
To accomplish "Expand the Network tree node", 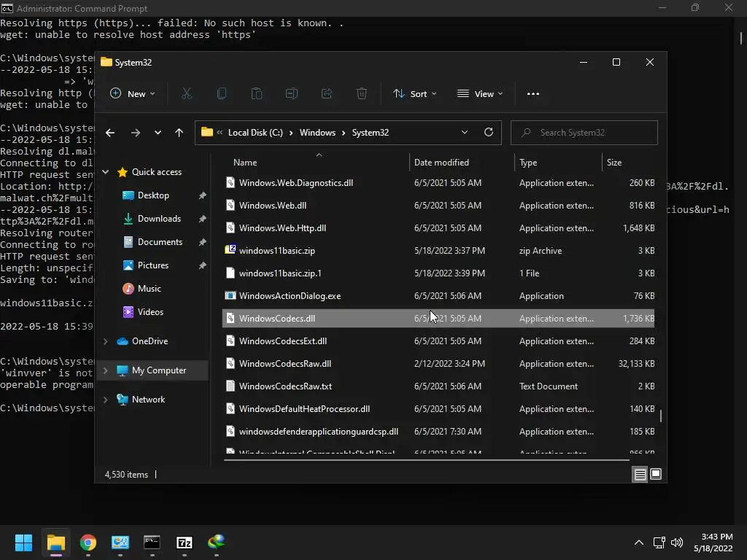I will (x=105, y=400).
